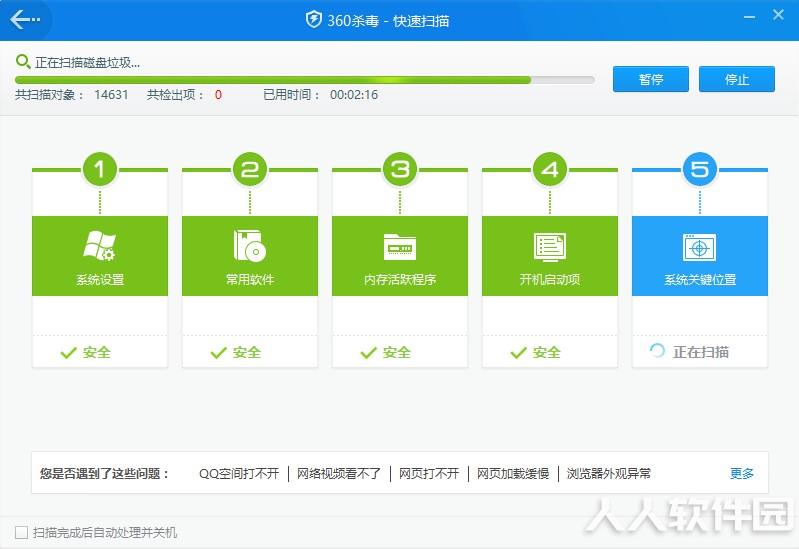Click 更多 to see more problems
The width and height of the screenshot is (799, 549).
click(x=741, y=474)
